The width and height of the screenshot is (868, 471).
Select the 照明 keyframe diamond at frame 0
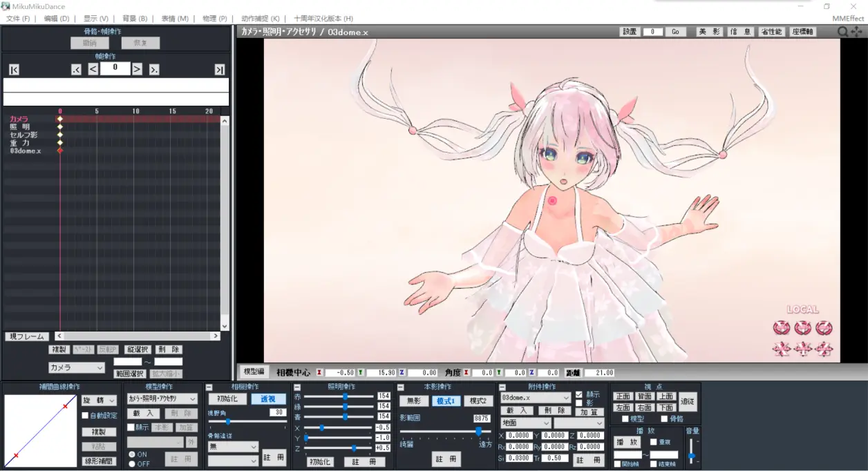(60, 127)
